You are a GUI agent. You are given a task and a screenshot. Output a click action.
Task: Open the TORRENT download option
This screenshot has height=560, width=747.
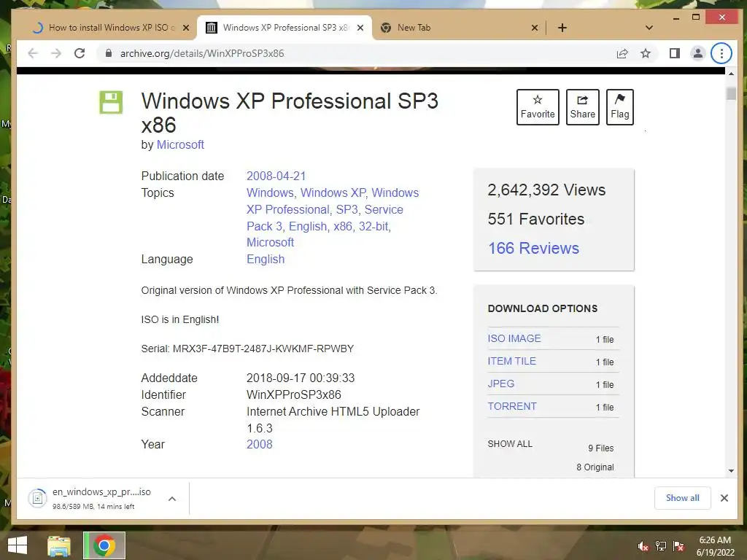coord(511,406)
